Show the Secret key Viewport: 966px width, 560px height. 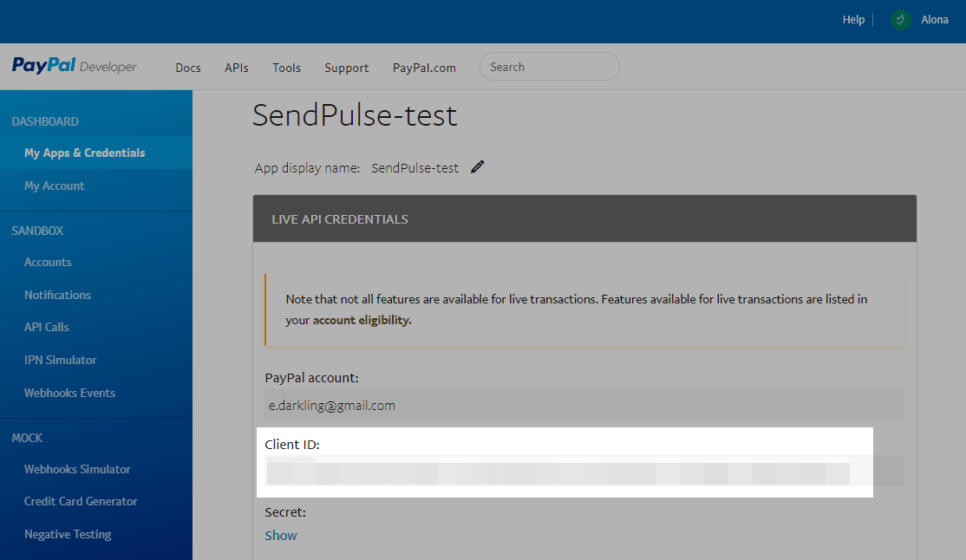pos(281,536)
